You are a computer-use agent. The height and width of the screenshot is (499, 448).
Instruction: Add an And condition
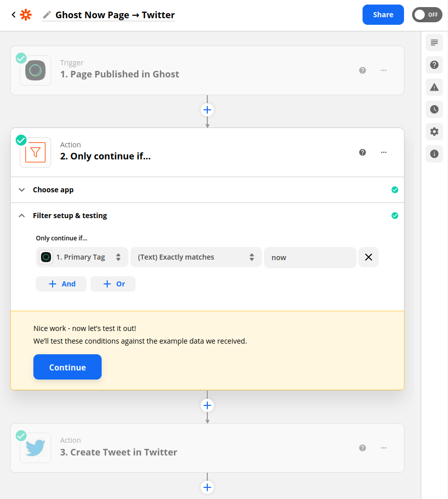(61, 284)
